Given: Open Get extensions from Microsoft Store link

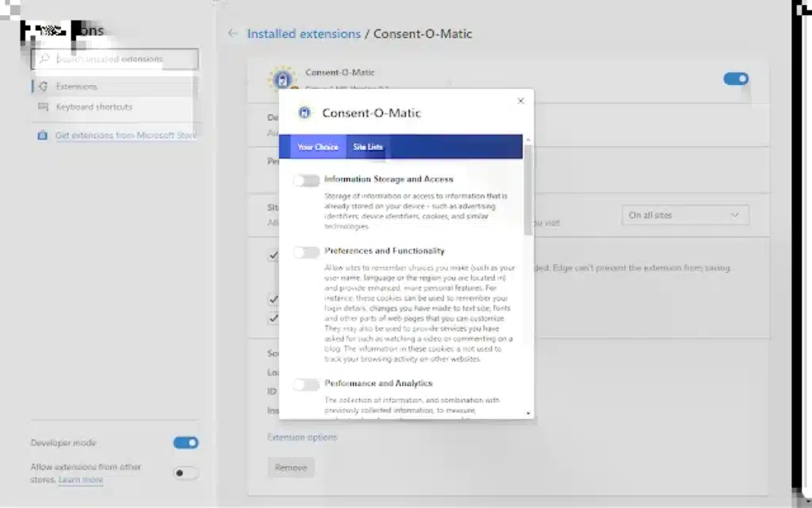Looking at the screenshot, I should [x=126, y=135].
